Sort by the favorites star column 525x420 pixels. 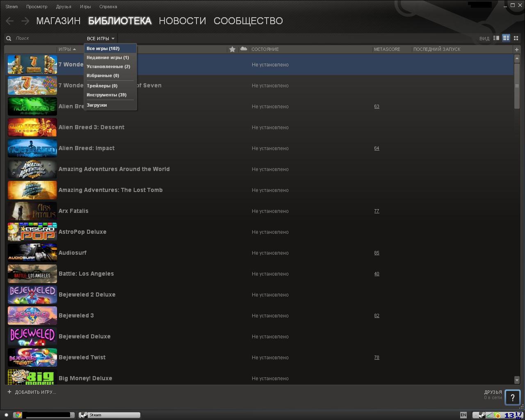(x=232, y=49)
